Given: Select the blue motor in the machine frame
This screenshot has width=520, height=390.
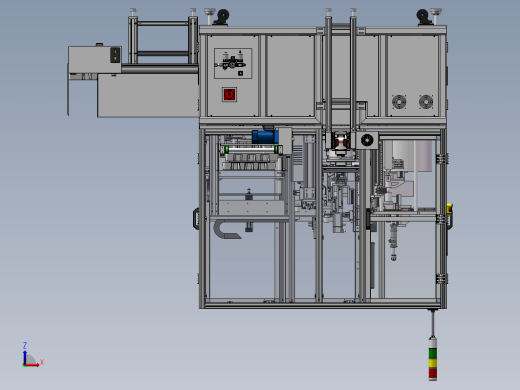Looking at the screenshot, I should 265,137.
